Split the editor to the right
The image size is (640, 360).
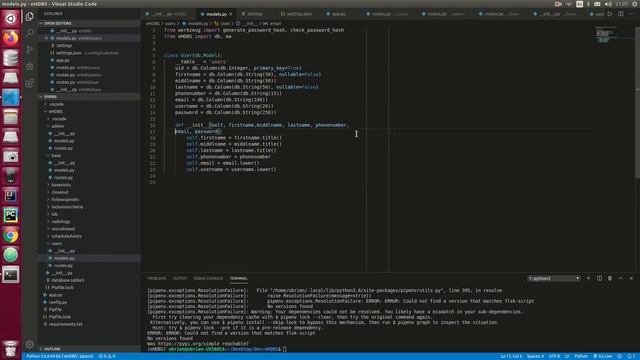(620, 14)
